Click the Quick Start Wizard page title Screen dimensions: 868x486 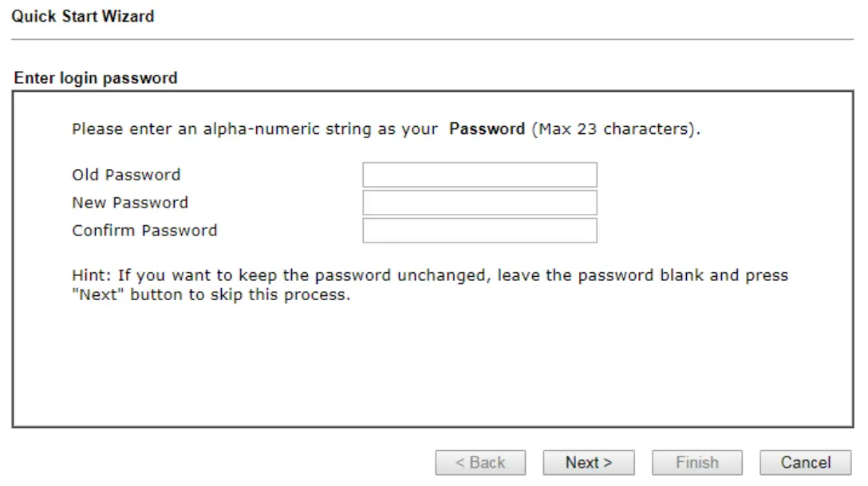pyautogui.click(x=83, y=16)
